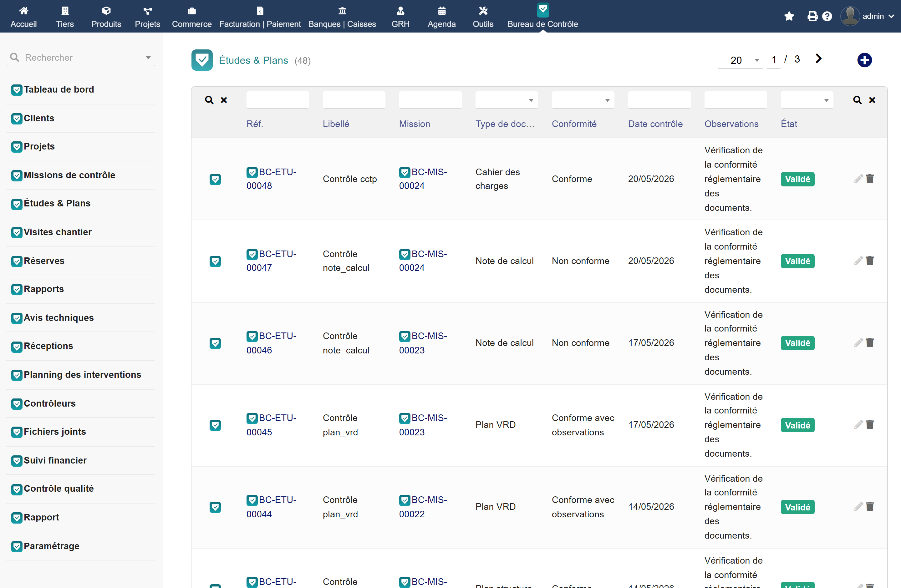Go to the next results page arrow
901x588 pixels.
(818, 59)
